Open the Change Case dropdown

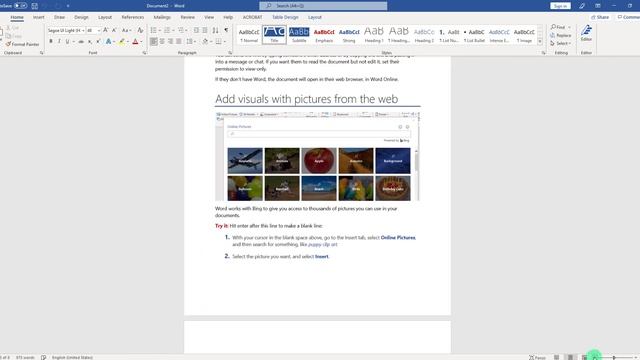click(x=126, y=30)
